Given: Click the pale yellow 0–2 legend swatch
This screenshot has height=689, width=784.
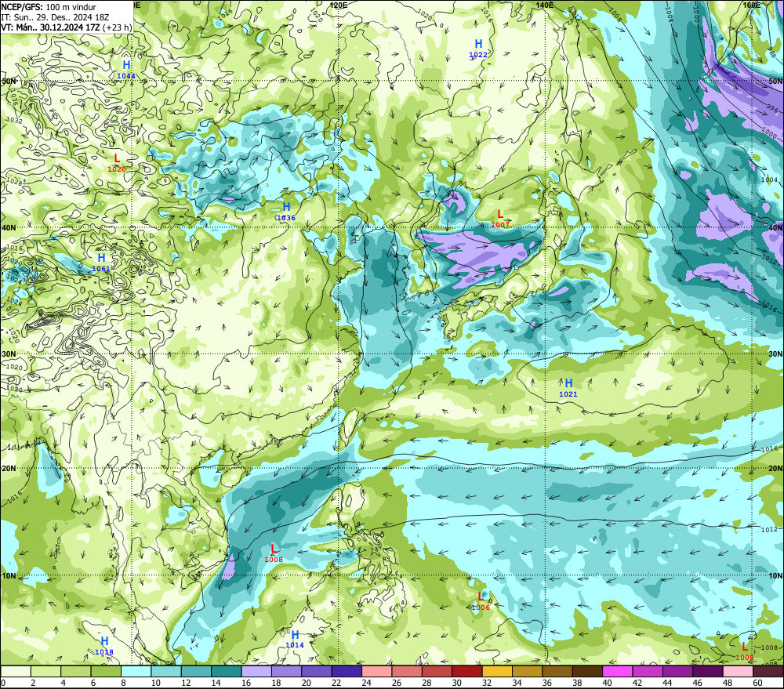Looking at the screenshot, I should (x=16, y=671).
